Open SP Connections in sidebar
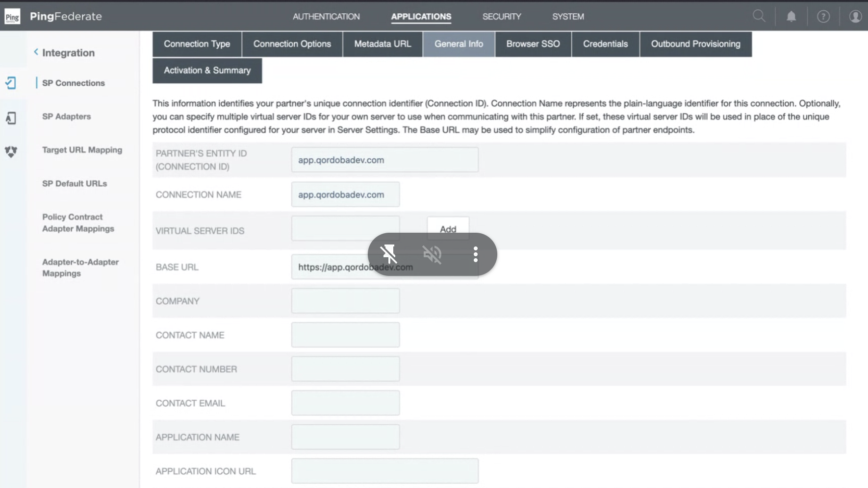 74,83
